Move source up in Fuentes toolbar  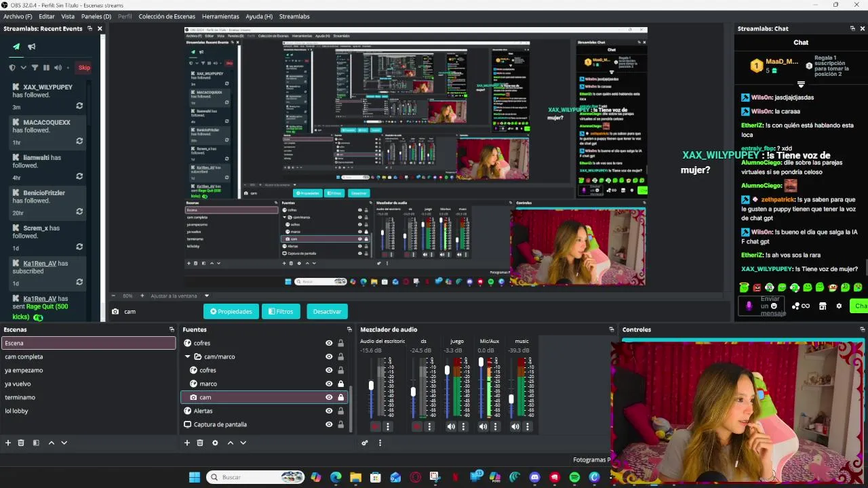[231, 443]
